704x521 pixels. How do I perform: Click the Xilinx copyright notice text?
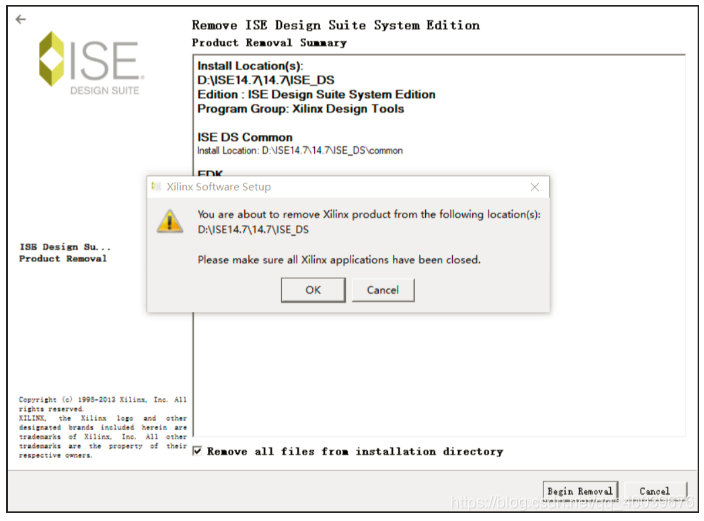point(102,427)
